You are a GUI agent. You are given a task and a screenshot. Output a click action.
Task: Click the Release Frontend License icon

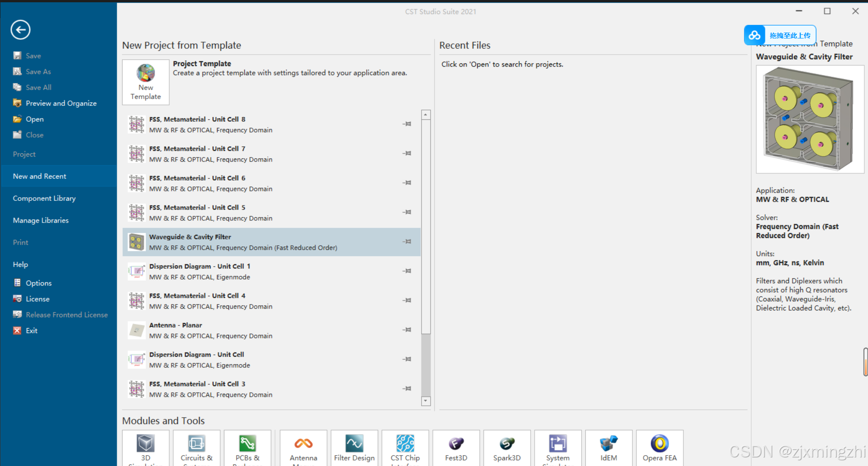coord(17,314)
